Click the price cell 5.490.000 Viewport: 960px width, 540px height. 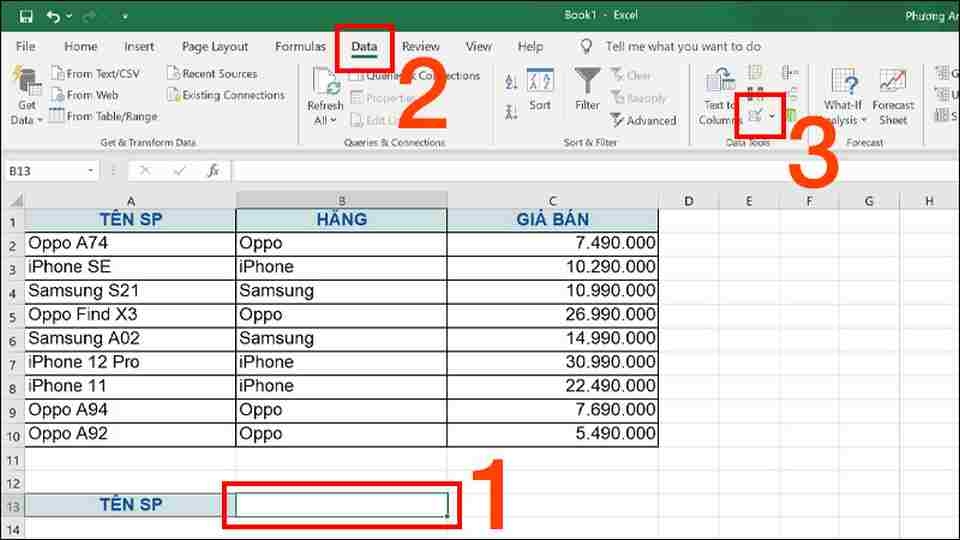(x=553, y=433)
